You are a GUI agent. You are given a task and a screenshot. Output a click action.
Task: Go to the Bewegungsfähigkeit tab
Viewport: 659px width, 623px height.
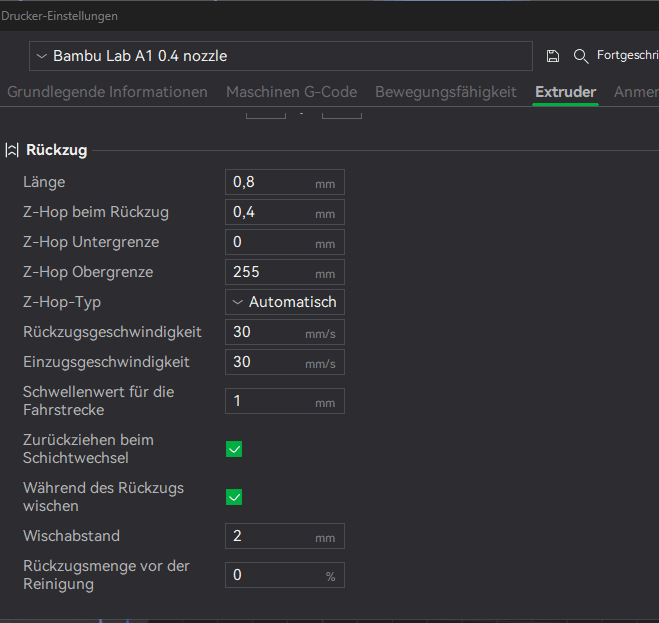click(x=446, y=92)
